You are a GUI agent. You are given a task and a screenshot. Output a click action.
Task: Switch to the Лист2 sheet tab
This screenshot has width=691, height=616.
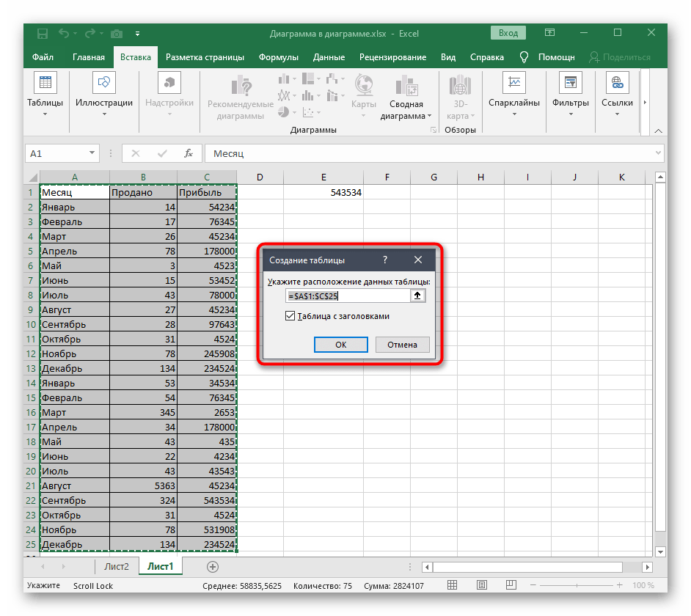click(116, 567)
